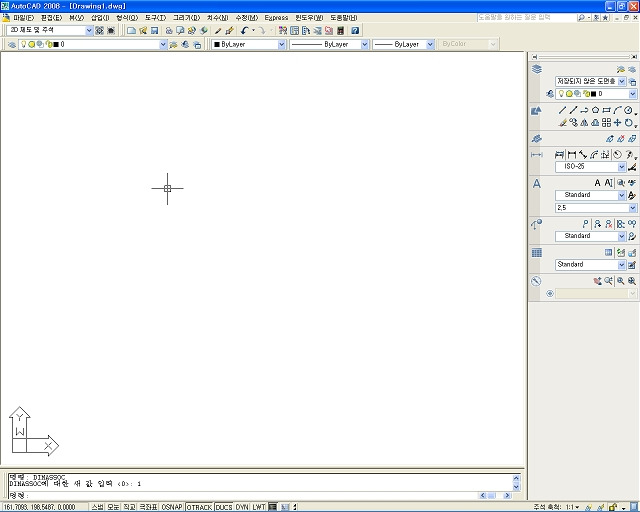Screen dimensions: 640x512
Task: Open the Help question mark icon
Action: 355,31
